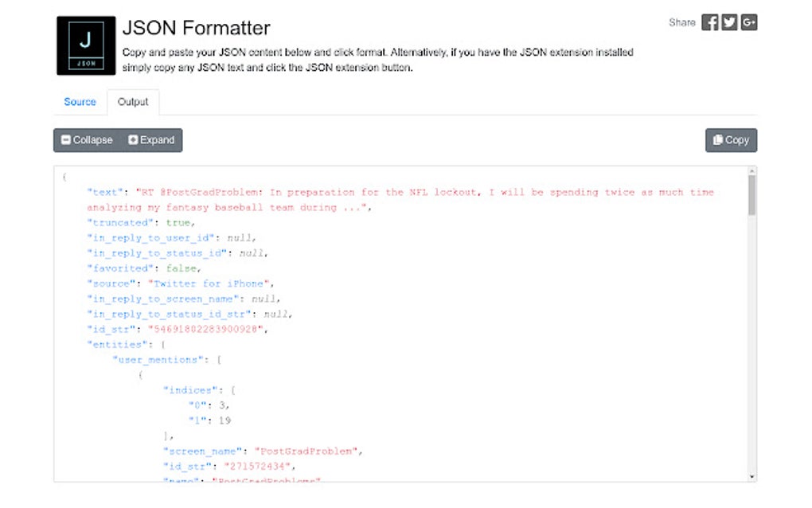This screenshot has width=812, height=508.
Task: Click the scrollbar up arrow
Action: click(751, 170)
